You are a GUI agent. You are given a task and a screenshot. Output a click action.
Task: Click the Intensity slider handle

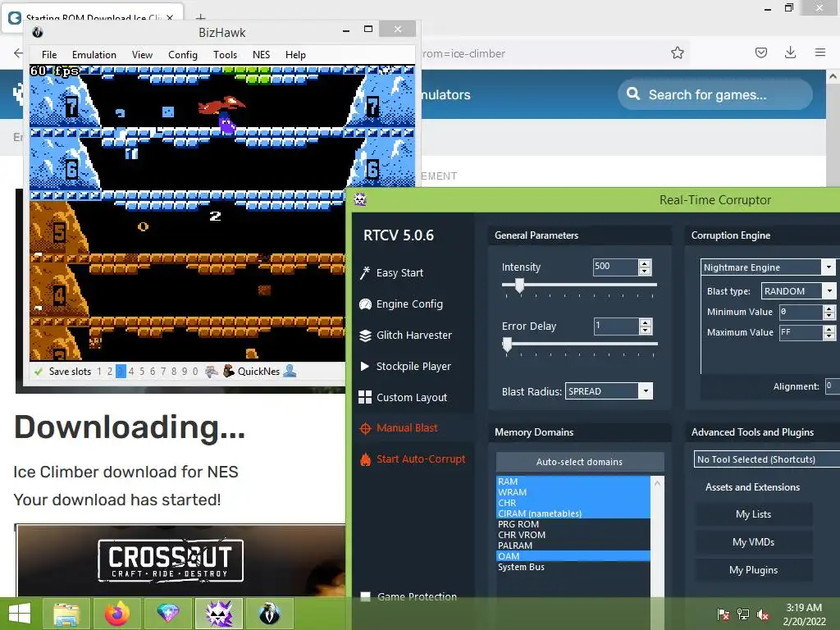click(x=519, y=285)
